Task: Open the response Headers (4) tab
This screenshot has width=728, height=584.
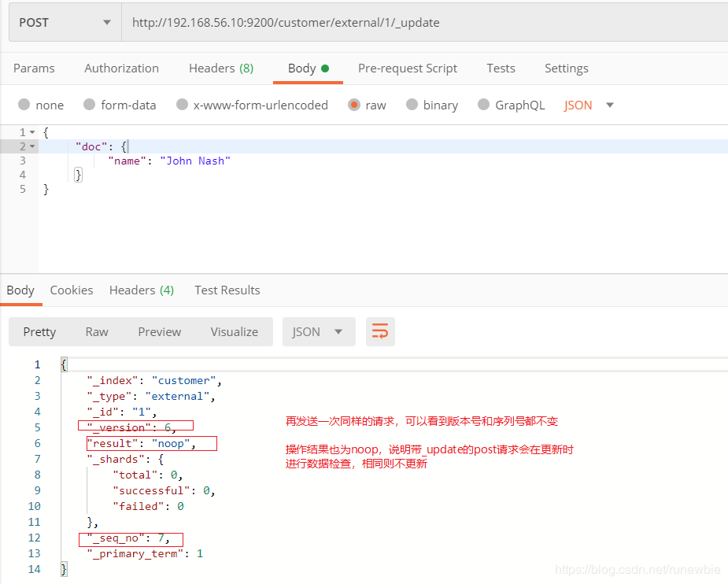Action: pyautogui.click(x=142, y=290)
